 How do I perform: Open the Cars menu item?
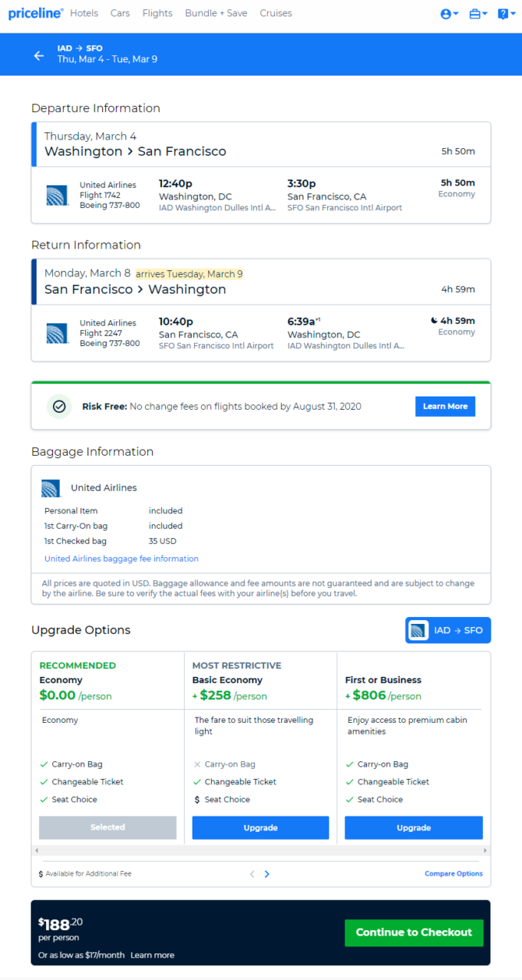(120, 13)
